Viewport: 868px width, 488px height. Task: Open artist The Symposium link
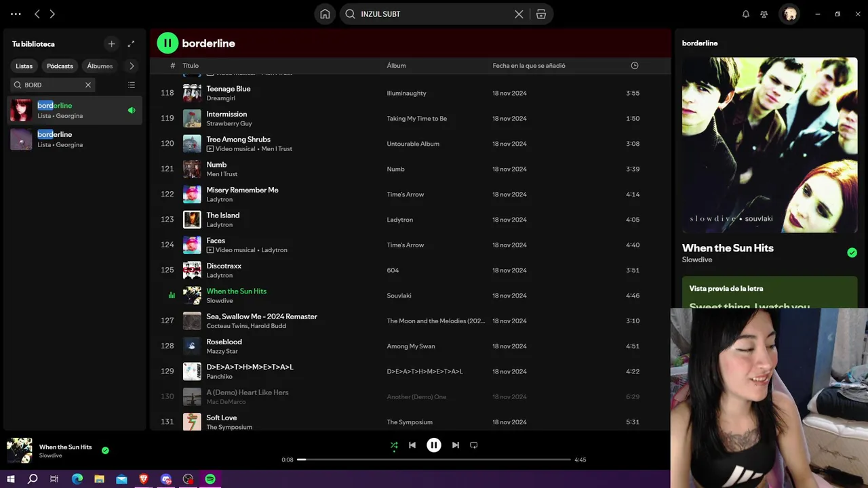[x=229, y=427]
